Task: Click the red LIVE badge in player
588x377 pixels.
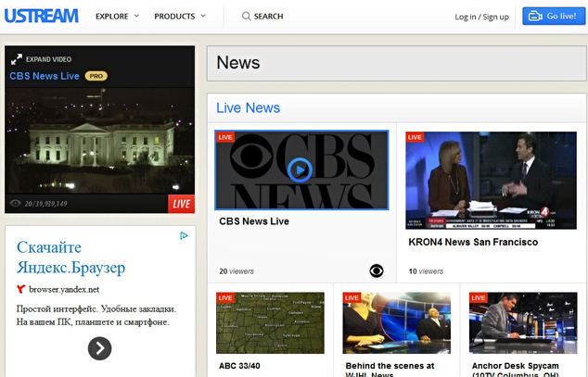Action: click(x=181, y=204)
